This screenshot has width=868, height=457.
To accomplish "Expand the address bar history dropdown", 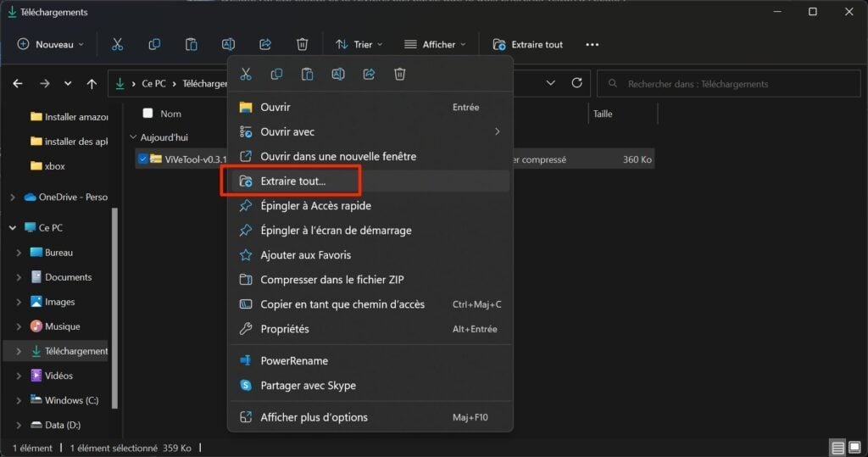I will coord(550,83).
